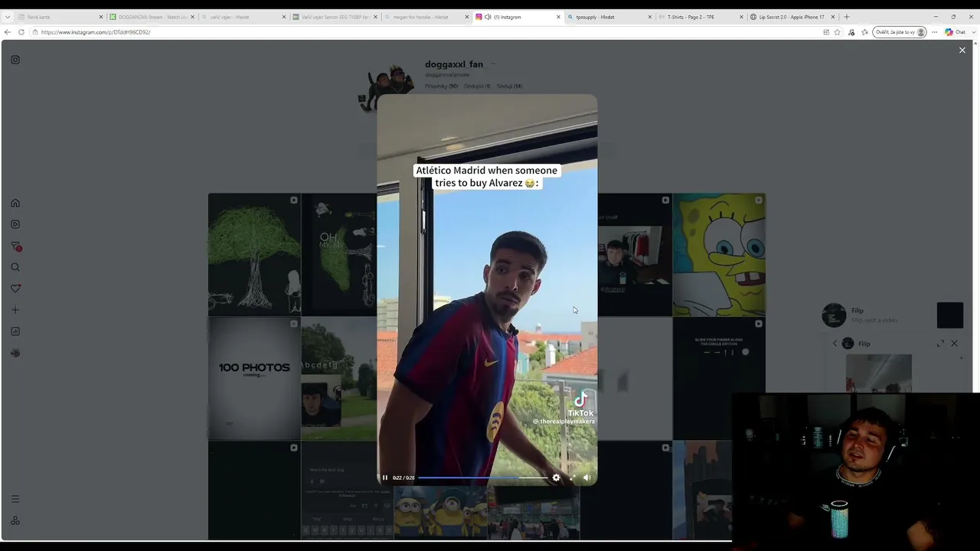Bookmark this page with the star icon
The width and height of the screenshot is (980, 551).
pyautogui.click(x=838, y=32)
